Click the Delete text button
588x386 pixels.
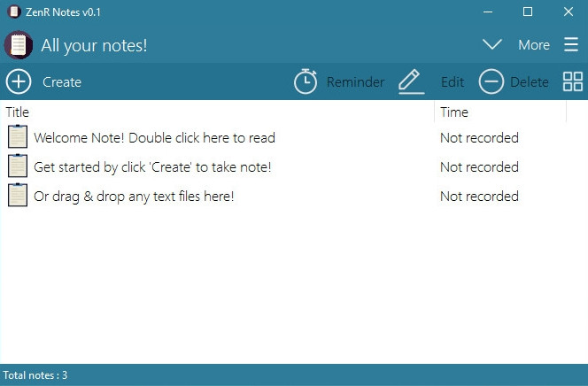point(530,82)
